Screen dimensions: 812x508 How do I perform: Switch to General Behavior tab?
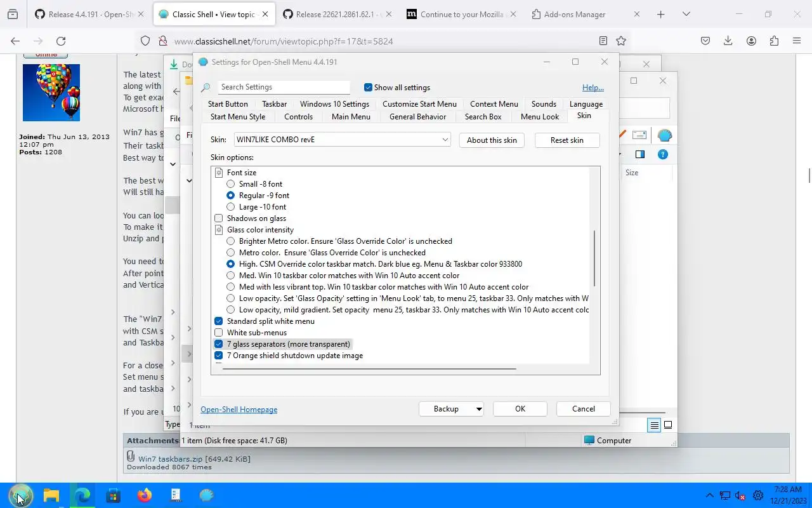[x=417, y=117]
